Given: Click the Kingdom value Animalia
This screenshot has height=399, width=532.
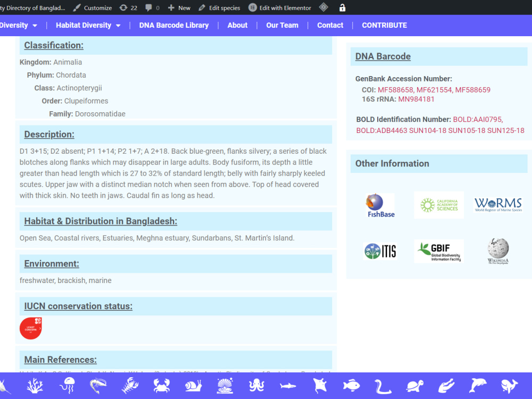Looking at the screenshot, I should [x=68, y=62].
